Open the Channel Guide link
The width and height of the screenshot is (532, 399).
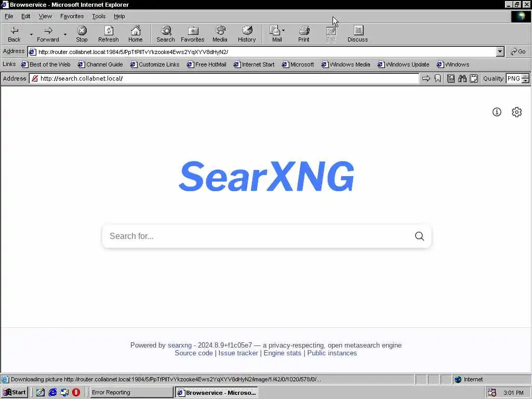click(100, 64)
